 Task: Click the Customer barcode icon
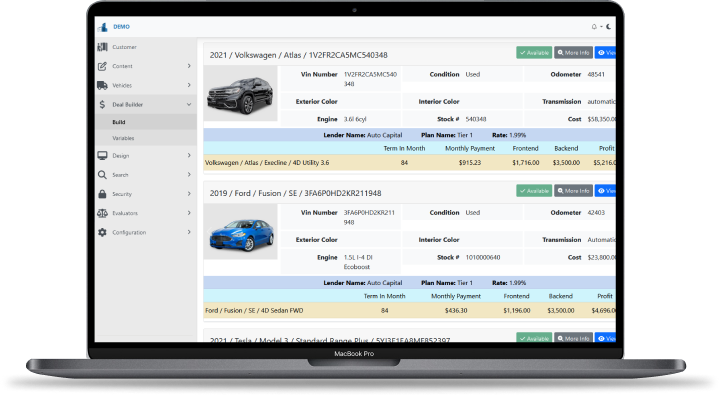[102, 47]
